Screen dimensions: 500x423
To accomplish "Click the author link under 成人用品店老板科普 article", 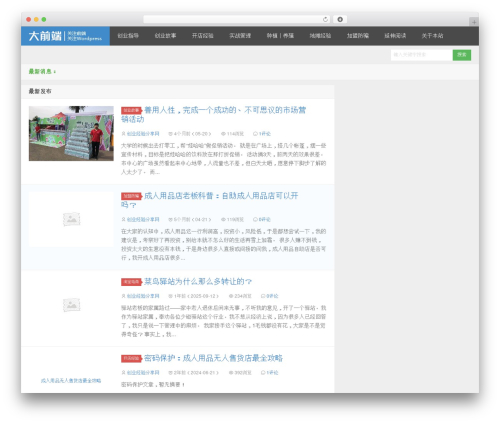I will tap(143, 219).
